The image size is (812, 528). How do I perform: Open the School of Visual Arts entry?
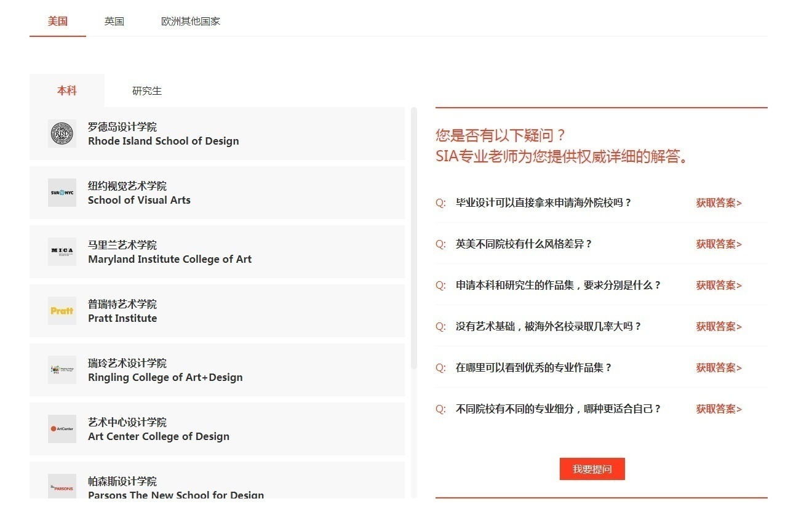pyautogui.click(x=217, y=193)
